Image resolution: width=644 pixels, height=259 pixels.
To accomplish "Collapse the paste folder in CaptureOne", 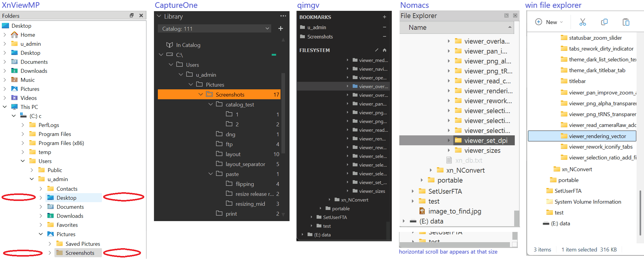I will click(210, 174).
